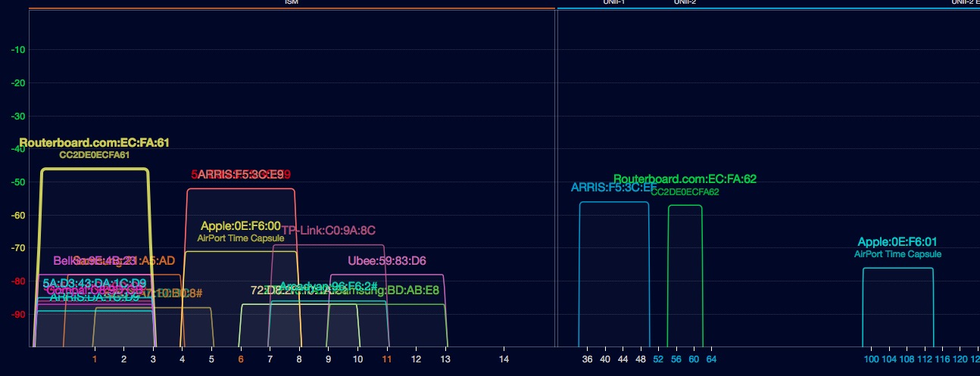
Task: Click channel 5 on the axis
Action: [211, 359]
